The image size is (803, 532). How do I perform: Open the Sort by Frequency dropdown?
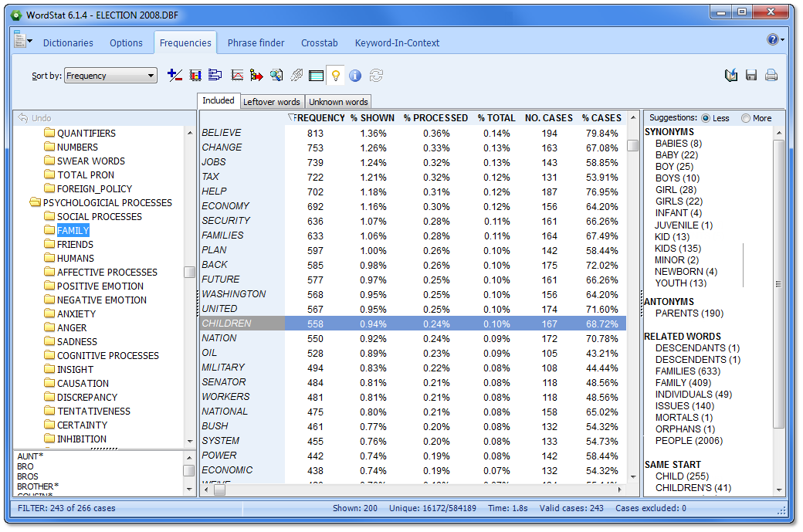click(x=110, y=76)
